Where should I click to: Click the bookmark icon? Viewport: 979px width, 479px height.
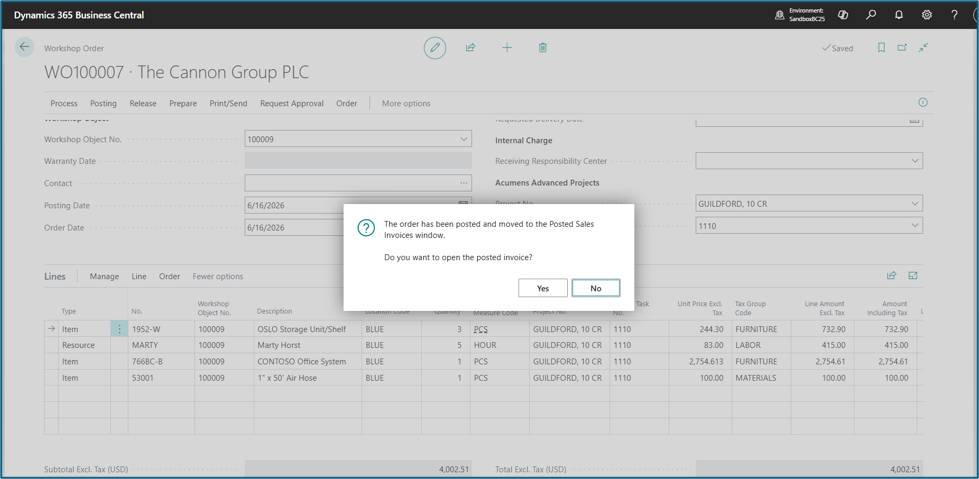click(x=881, y=47)
